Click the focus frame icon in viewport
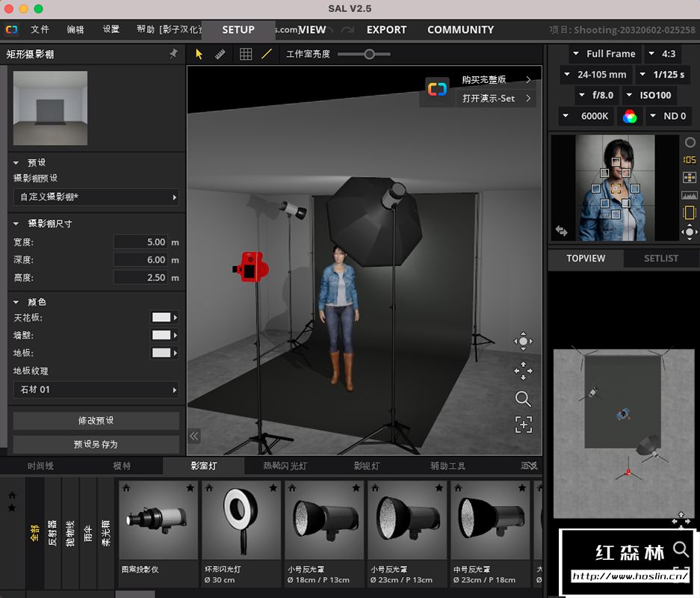The image size is (700, 598). 523,425
